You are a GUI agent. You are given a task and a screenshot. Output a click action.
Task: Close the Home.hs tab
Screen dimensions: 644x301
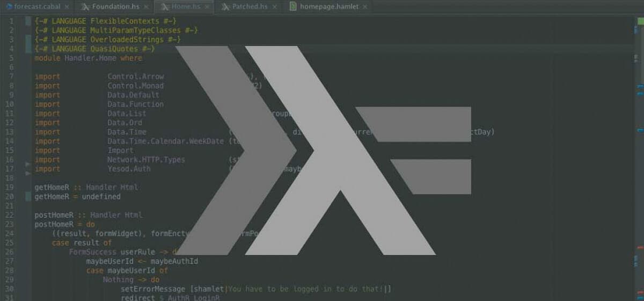pyautogui.click(x=207, y=8)
